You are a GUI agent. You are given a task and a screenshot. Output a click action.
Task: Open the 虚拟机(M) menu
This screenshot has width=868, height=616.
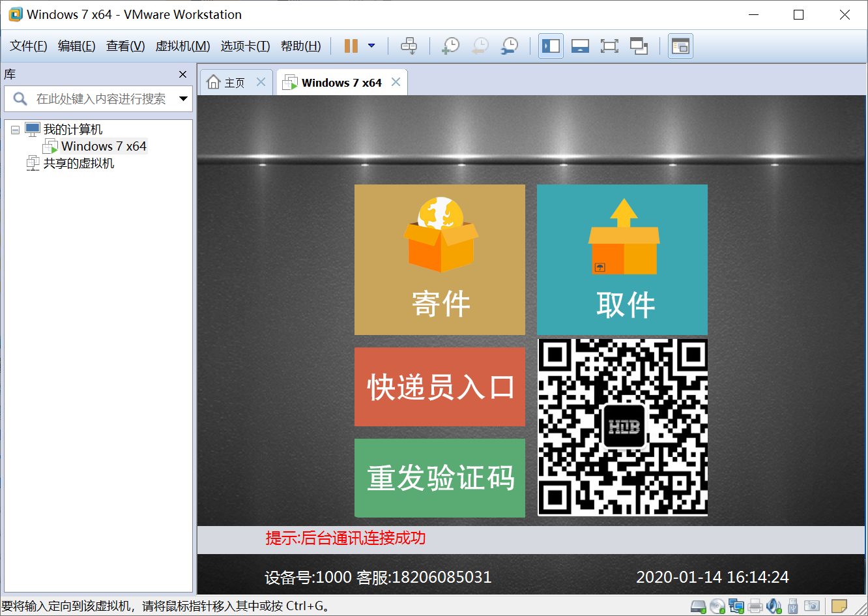[x=182, y=46]
